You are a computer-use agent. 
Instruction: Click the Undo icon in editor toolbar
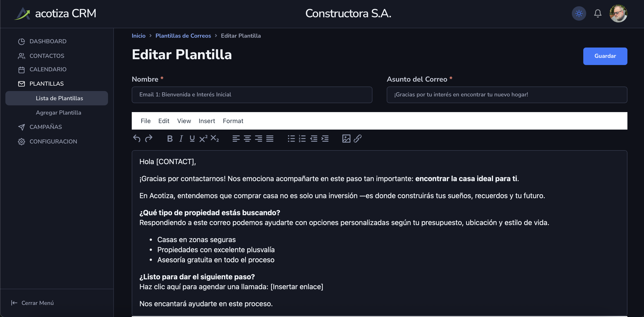pyautogui.click(x=137, y=138)
